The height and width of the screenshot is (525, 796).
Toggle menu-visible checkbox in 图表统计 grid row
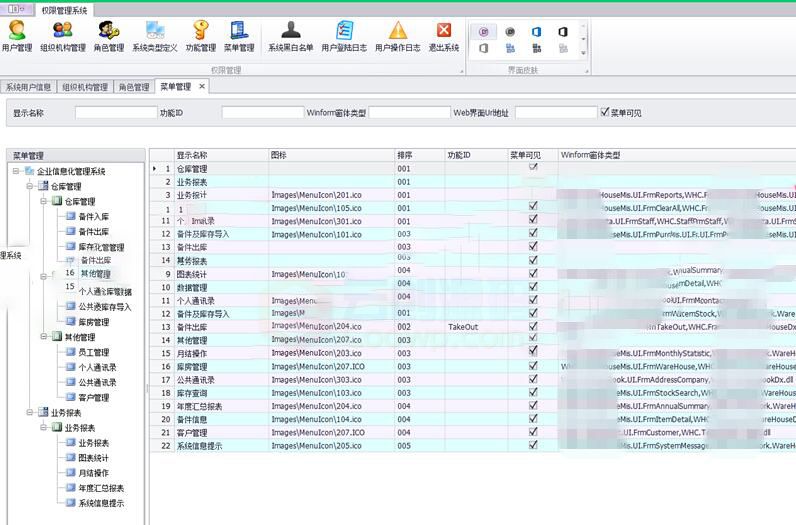point(533,273)
